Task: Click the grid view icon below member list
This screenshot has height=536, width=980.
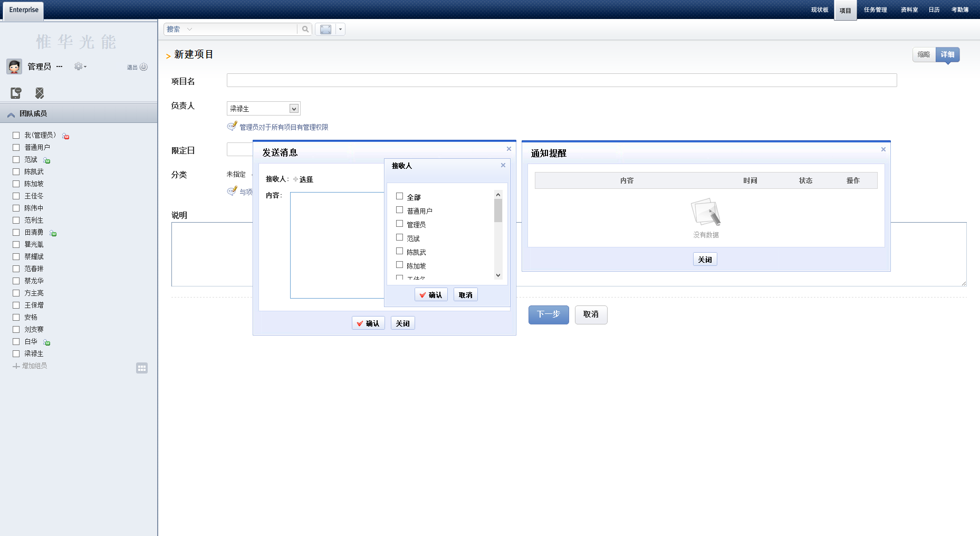Action: point(142,368)
